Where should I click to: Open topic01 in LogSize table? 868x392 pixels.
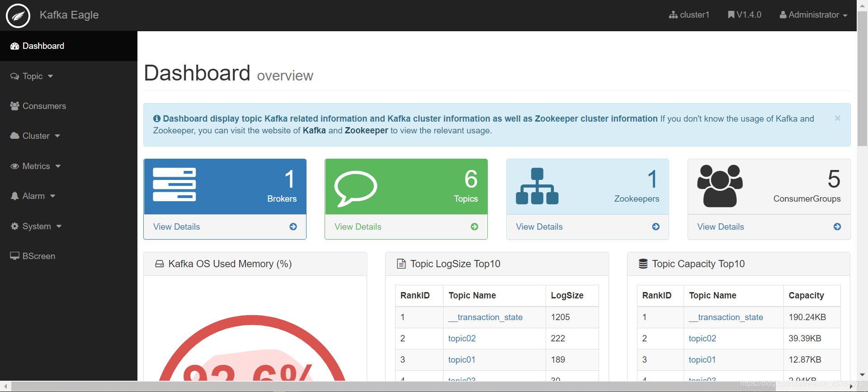click(x=462, y=360)
